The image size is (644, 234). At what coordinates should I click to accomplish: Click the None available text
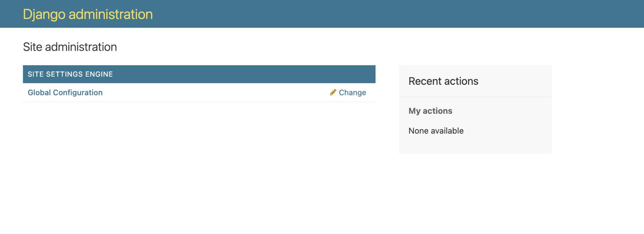pos(436,131)
